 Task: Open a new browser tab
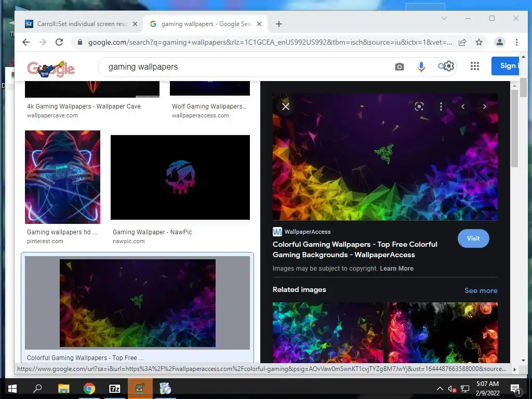point(279,24)
